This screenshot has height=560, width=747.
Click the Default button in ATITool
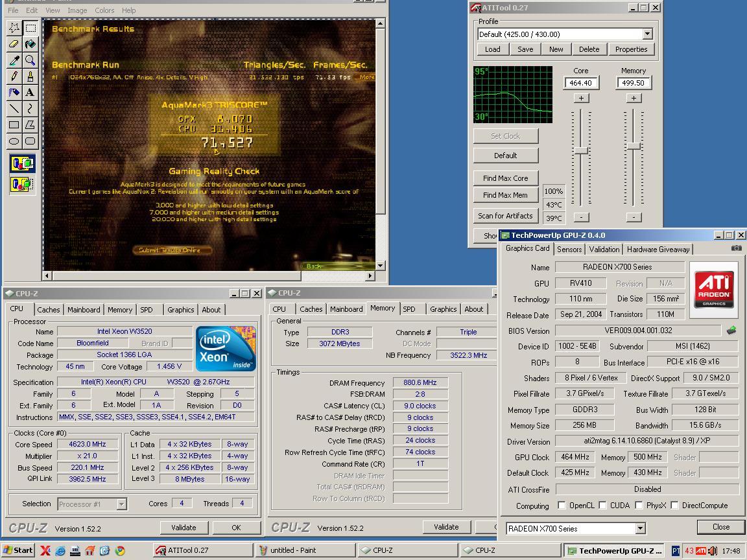coord(506,156)
